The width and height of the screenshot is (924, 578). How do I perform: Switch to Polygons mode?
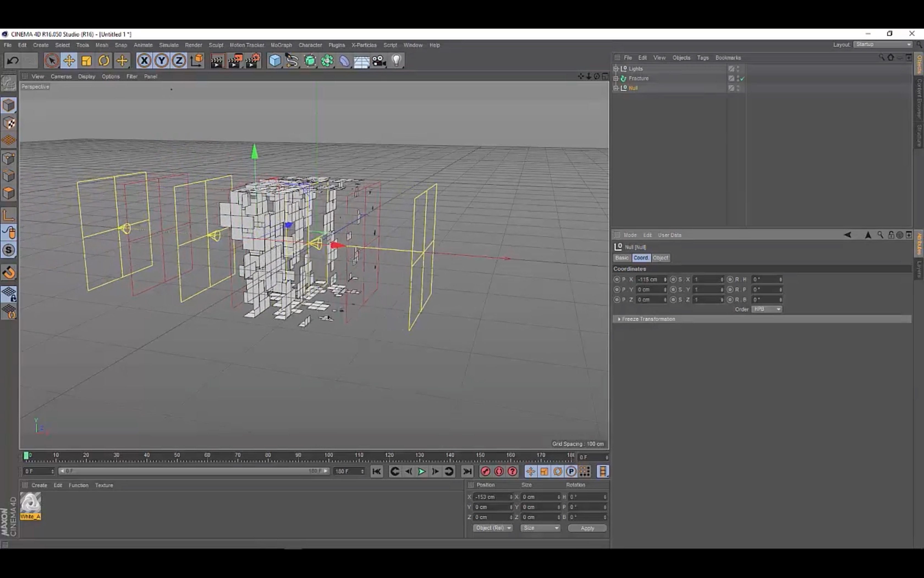point(9,193)
